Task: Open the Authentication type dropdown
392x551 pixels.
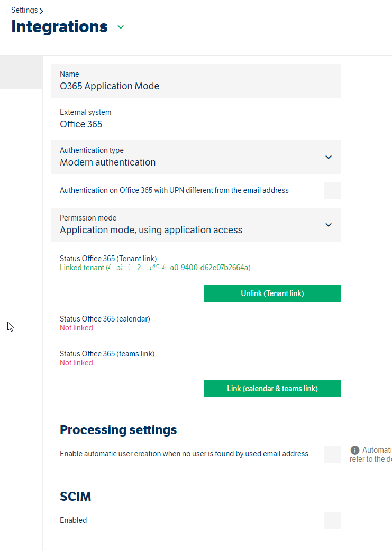Action: click(196, 157)
